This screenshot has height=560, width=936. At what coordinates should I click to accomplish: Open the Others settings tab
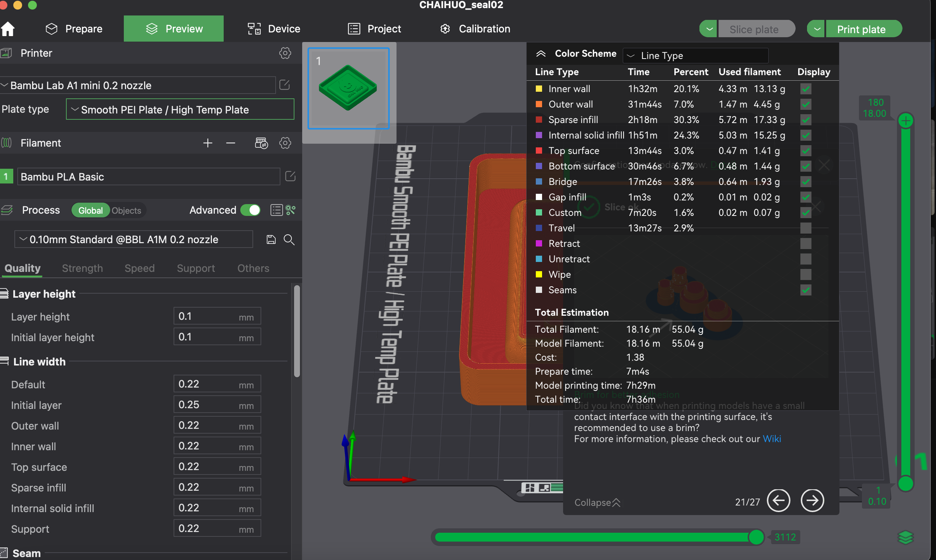tap(253, 268)
